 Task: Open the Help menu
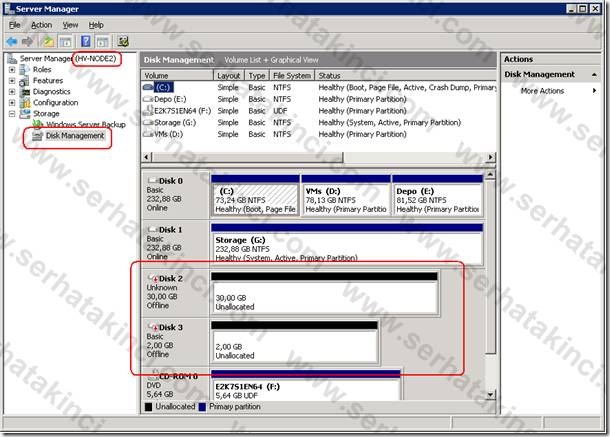96,25
